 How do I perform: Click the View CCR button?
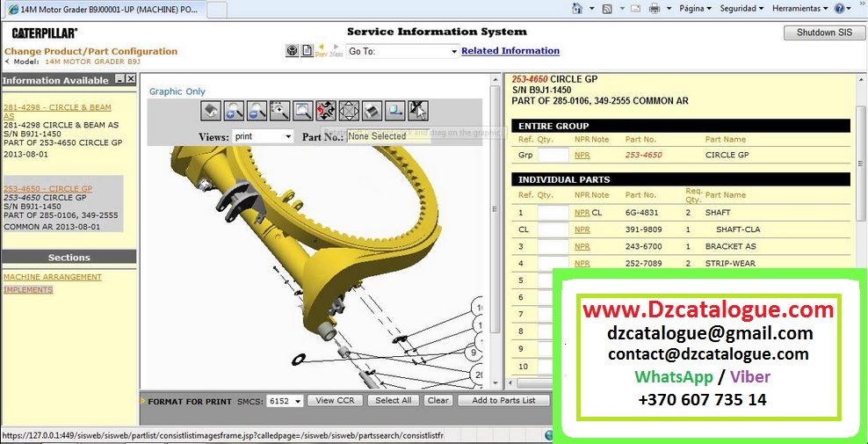(335, 400)
